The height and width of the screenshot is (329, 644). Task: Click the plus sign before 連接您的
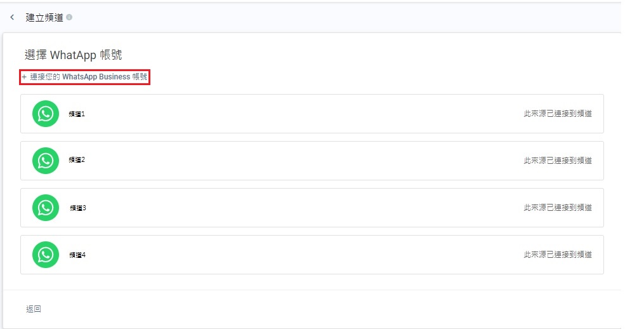(24, 77)
